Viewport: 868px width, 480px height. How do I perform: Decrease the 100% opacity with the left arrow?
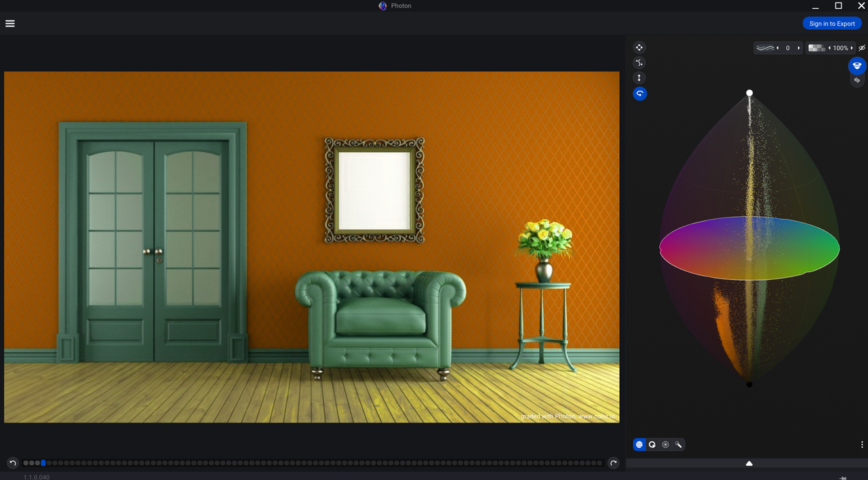(x=829, y=48)
